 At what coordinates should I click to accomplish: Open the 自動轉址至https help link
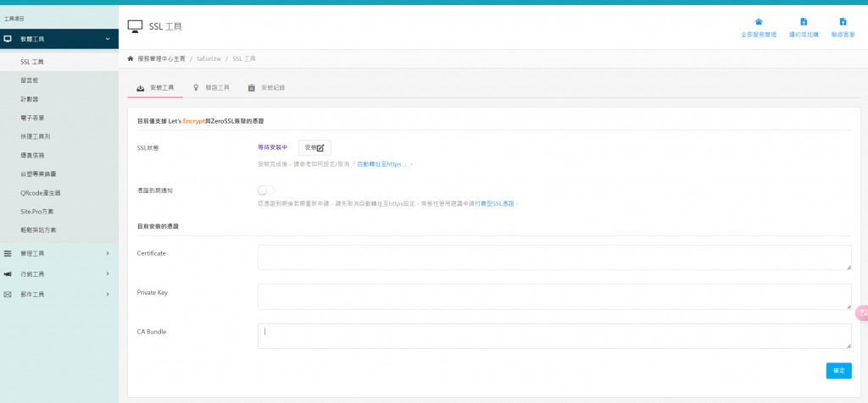[x=379, y=164]
